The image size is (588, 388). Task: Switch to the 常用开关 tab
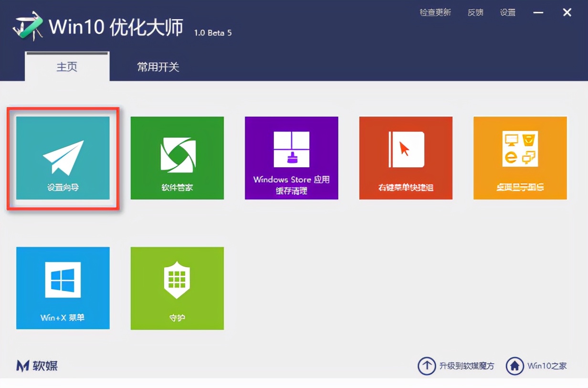point(157,67)
